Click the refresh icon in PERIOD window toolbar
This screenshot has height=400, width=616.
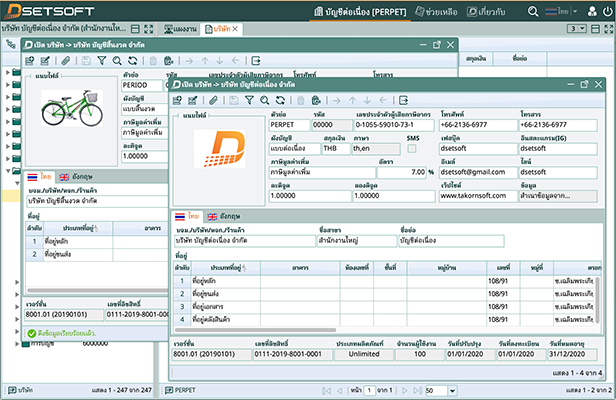point(133,61)
